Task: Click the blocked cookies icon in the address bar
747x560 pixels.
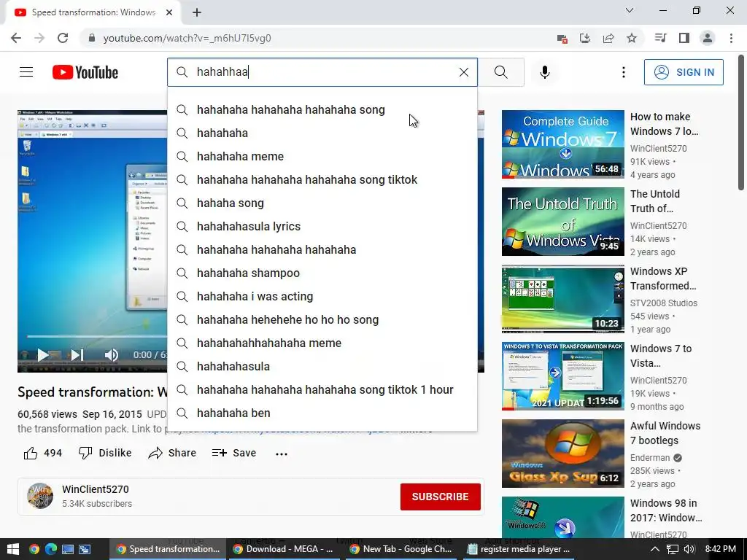Action: 562,38
